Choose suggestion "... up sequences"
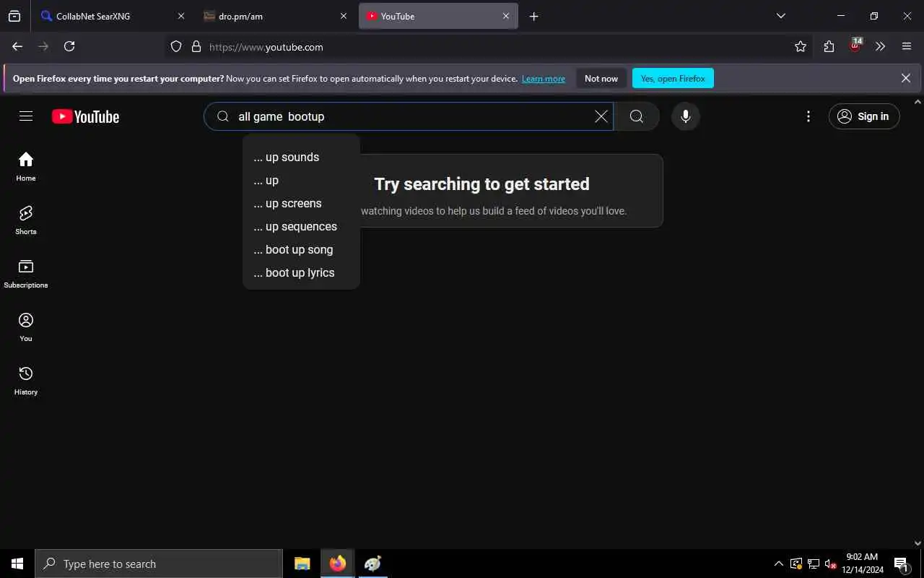The width and height of the screenshot is (924, 578). [x=301, y=226]
